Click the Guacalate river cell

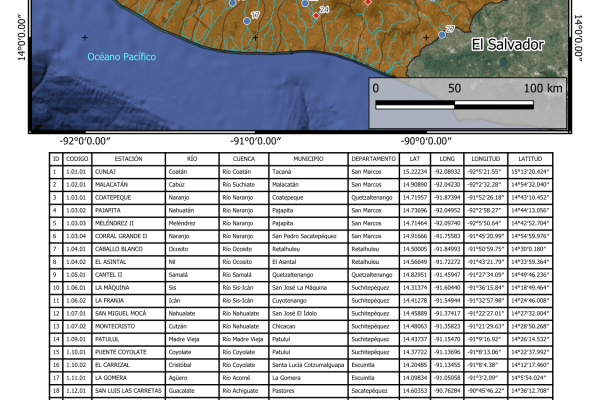click(x=192, y=391)
